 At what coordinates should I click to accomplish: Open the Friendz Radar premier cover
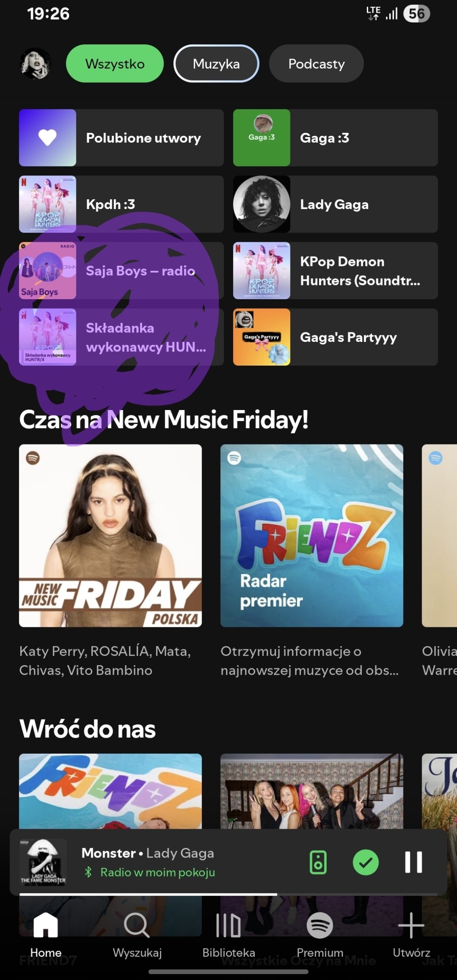tap(312, 535)
